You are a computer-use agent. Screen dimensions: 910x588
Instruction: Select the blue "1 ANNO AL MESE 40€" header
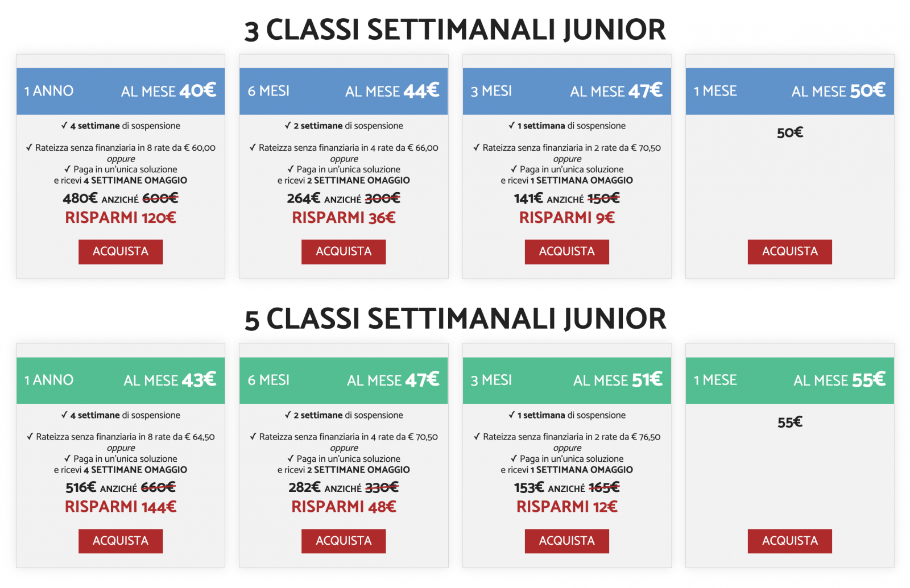[x=121, y=91]
